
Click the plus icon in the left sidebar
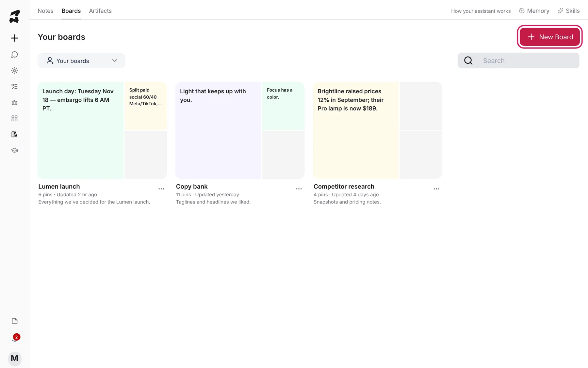(14, 38)
